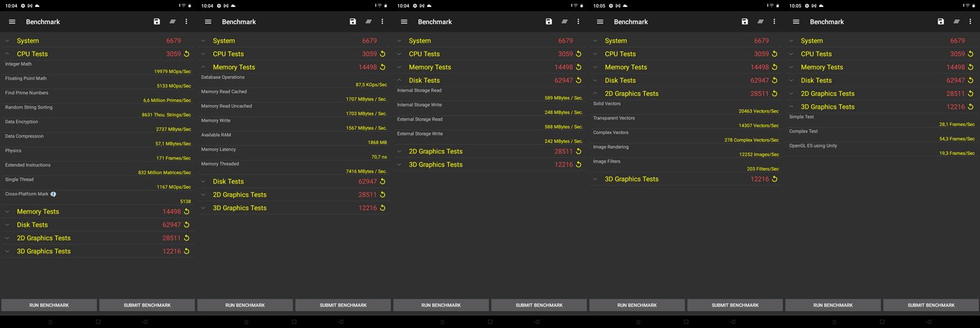Expand 3D Graphics Tests chevron on screen listing Database Operations

(x=204, y=208)
